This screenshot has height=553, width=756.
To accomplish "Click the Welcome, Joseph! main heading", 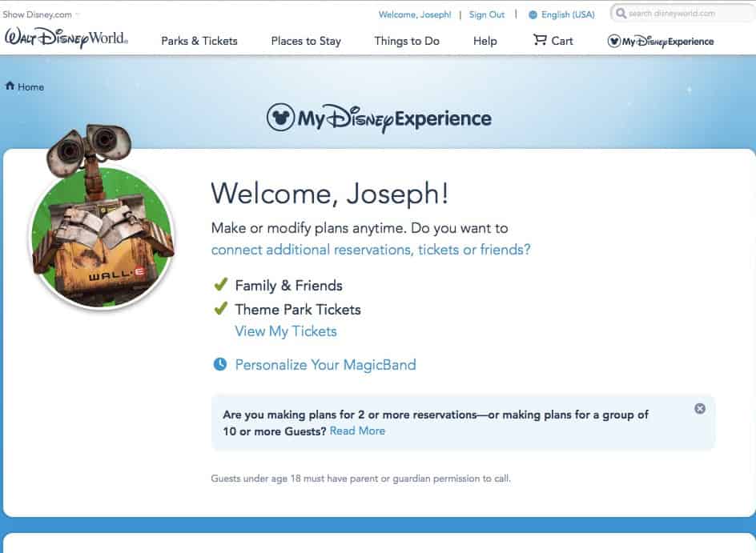I will pyautogui.click(x=330, y=194).
